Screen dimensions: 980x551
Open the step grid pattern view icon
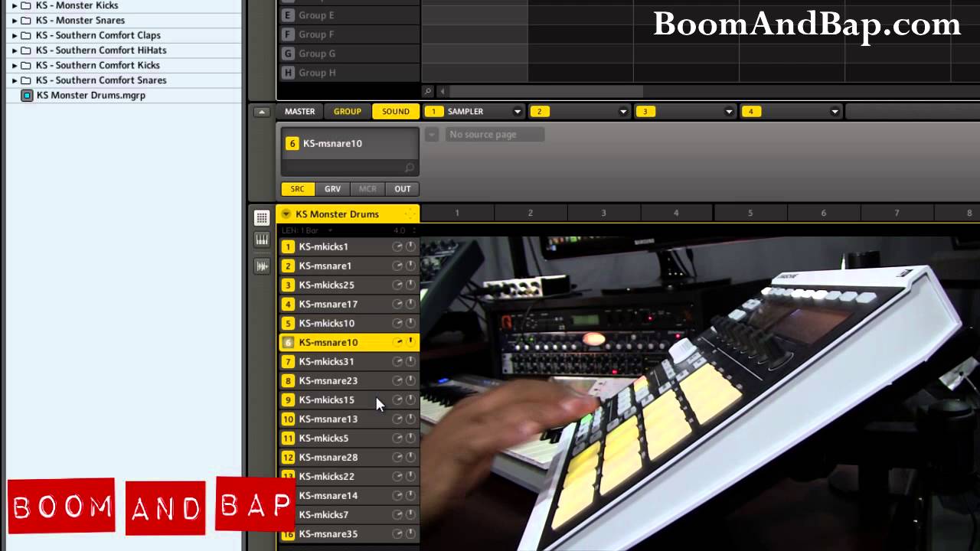point(262,218)
